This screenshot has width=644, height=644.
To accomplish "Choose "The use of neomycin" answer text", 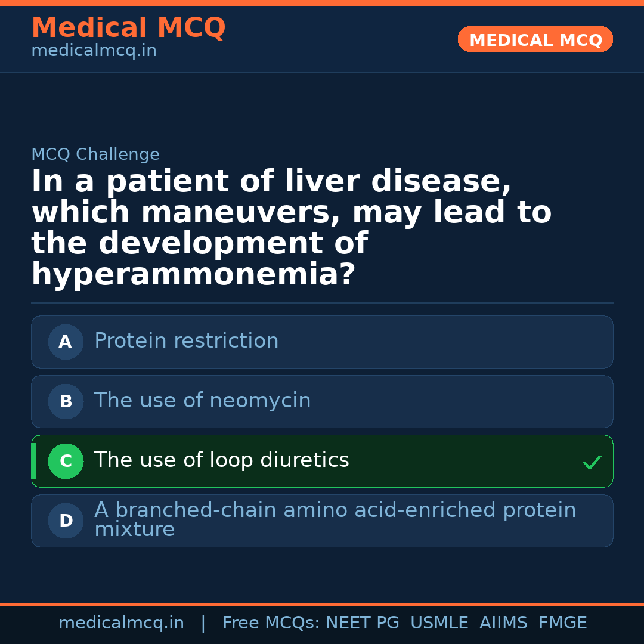I will coord(202,401).
